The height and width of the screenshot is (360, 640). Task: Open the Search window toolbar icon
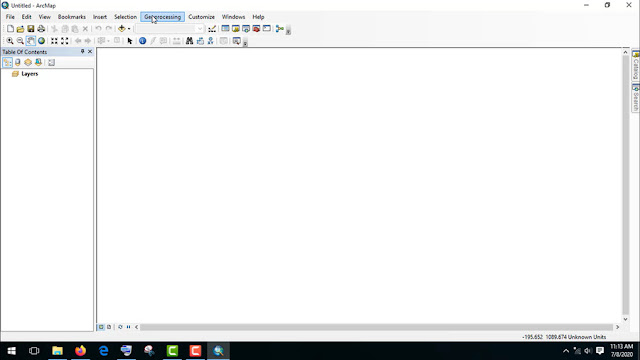coord(246,29)
